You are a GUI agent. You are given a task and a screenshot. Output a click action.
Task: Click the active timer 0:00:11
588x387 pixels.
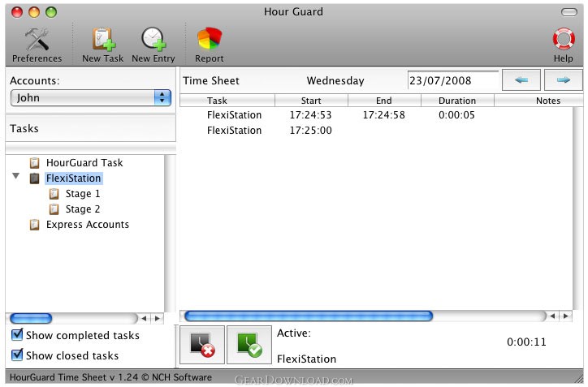pos(526,342)
